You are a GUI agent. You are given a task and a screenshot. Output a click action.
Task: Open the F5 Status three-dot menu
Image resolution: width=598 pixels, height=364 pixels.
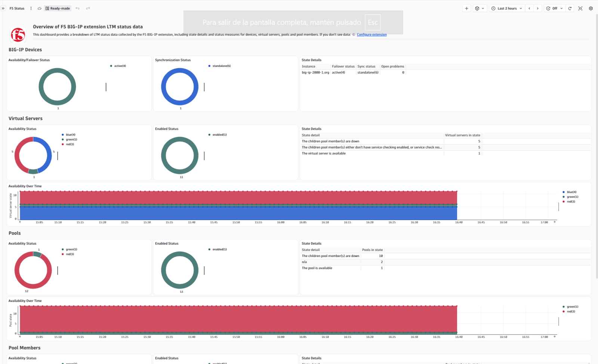click(31, 8)
